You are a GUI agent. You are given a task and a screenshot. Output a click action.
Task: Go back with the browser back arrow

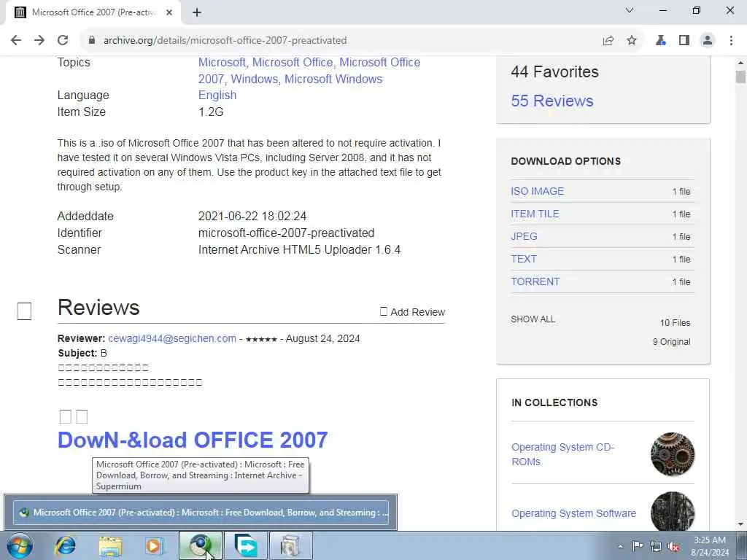pos(16,41)
